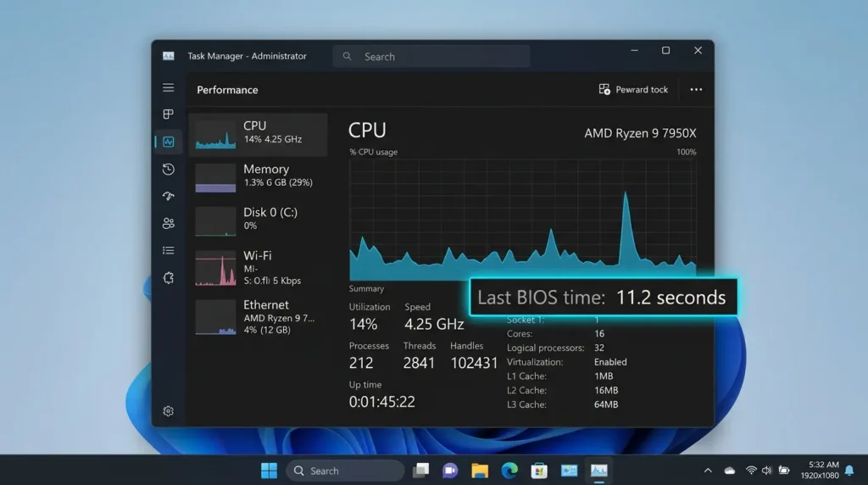
Task: Click the 102431 handles value
Action: click(474, 363)
